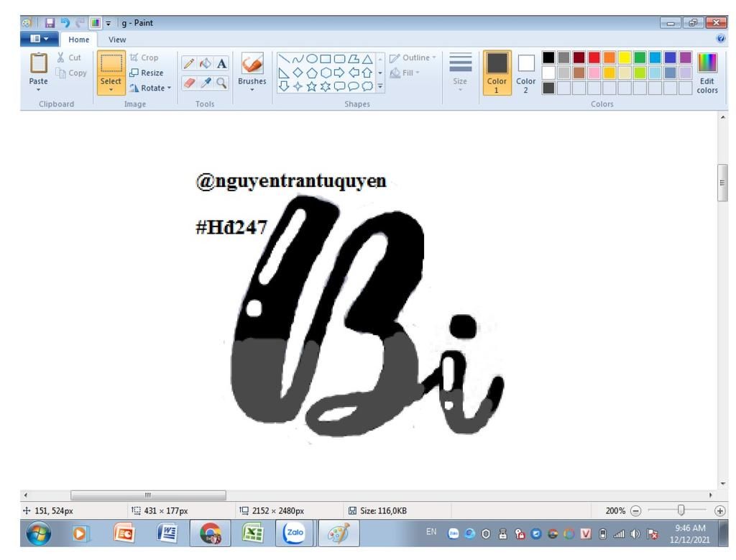
Task: Choose the Five-point star shape
Action: tap(312, 86)
